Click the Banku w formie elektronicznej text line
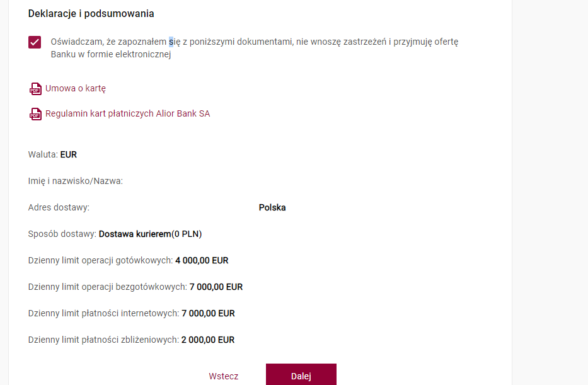This screenshot has width=588, height=385. tap(111, 54)
